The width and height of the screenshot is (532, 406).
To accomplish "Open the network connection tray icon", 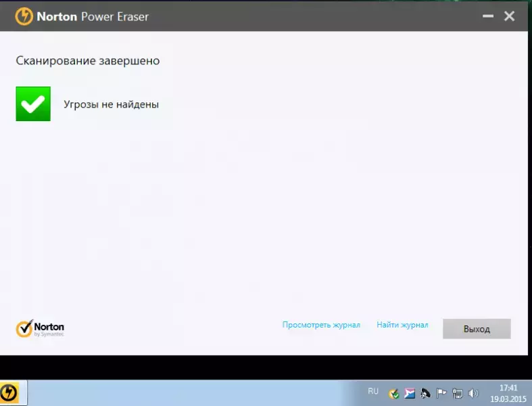I will (x=457, y=393).
